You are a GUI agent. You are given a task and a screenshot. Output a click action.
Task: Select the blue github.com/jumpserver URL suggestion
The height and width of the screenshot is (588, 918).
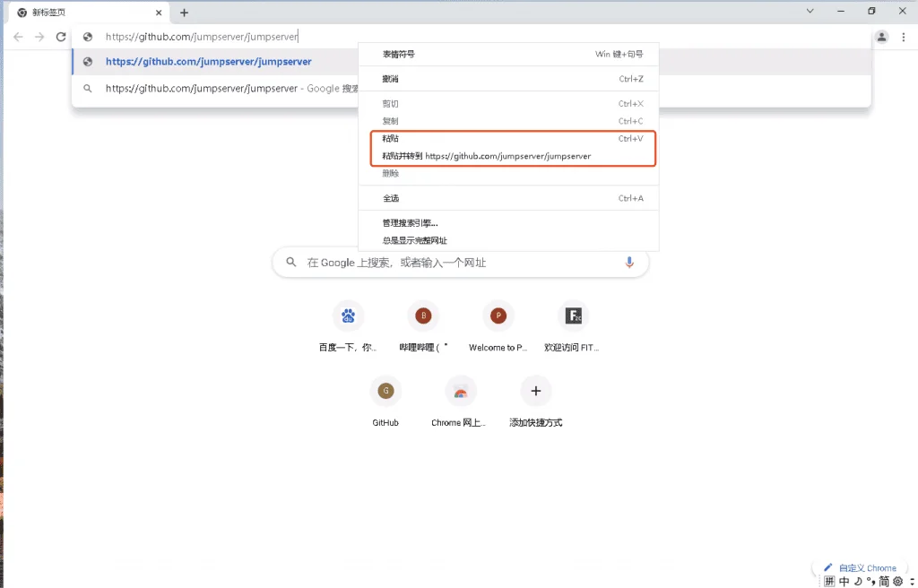(x=208, y=62)
